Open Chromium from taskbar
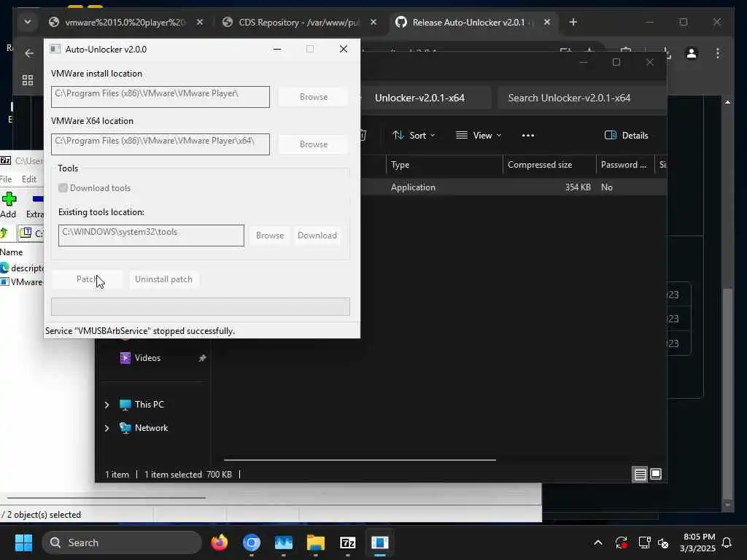Screen dimensions: 747x560 click(252, 542)
